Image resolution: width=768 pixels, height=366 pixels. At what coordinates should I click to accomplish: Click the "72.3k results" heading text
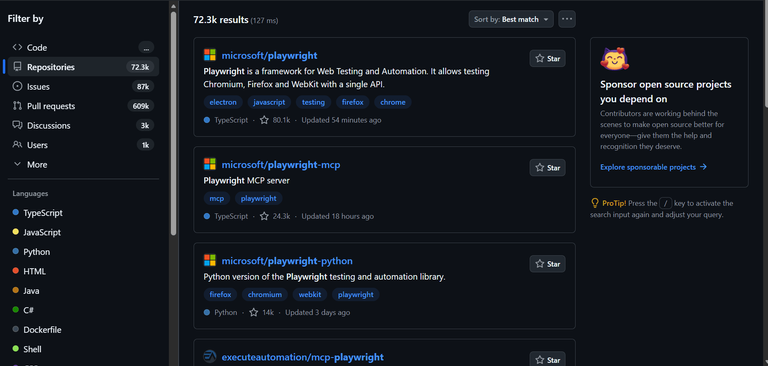click(x=220, y=20)
